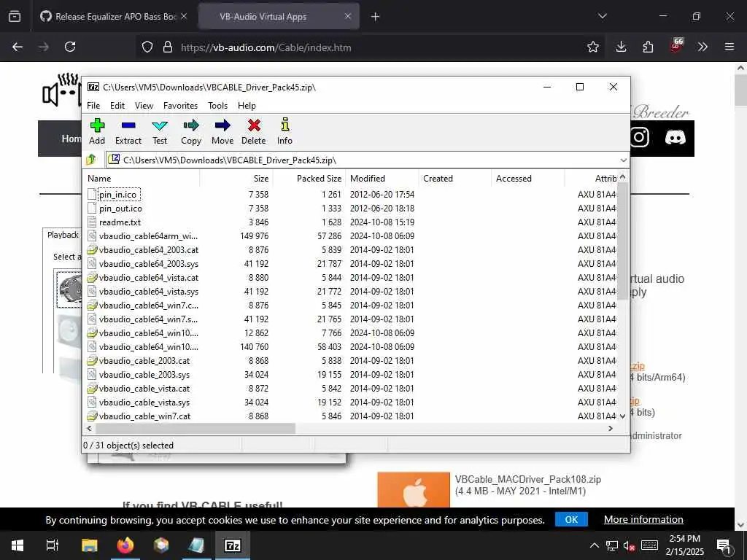Select vbaudio_cable_win7.cat file
The width and height of the screenshot is (747, 560).
145,416
